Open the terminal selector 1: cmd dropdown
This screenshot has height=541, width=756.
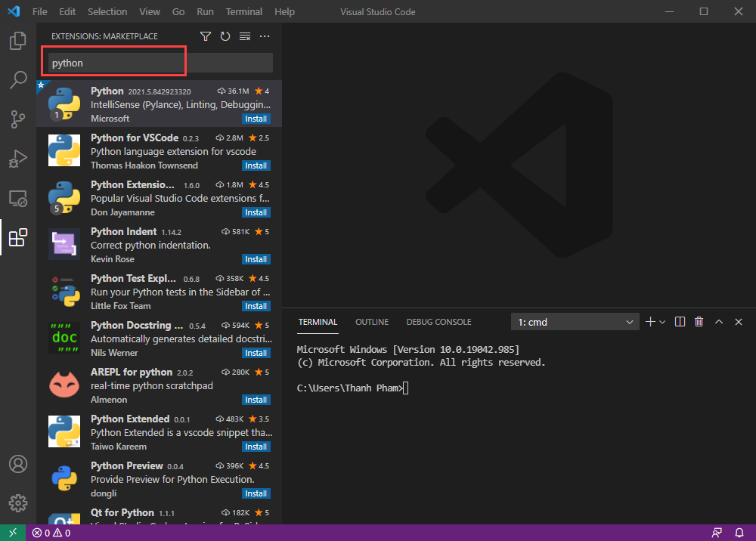tap(575, 322)
